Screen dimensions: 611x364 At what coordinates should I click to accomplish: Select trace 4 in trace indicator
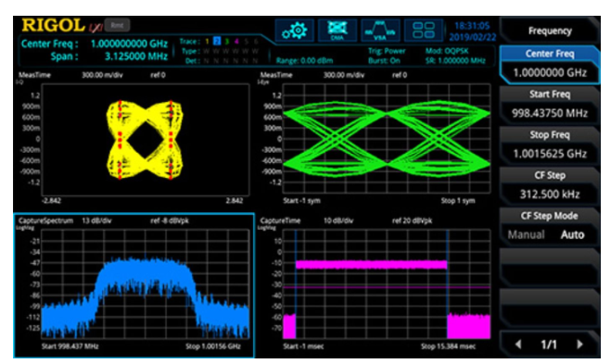[236, 42]
